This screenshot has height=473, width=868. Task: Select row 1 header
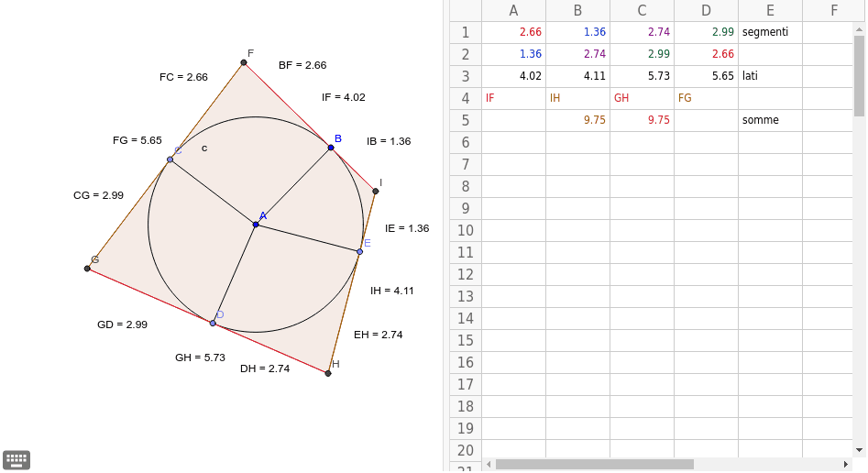465,32
